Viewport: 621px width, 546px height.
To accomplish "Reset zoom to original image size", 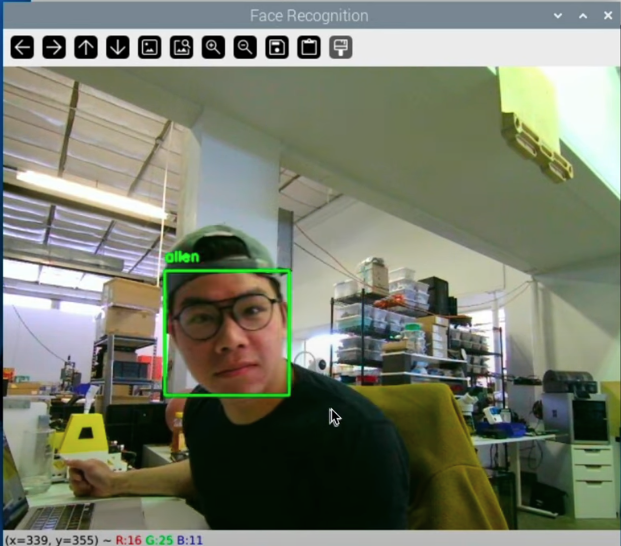I will click(150, 47).
